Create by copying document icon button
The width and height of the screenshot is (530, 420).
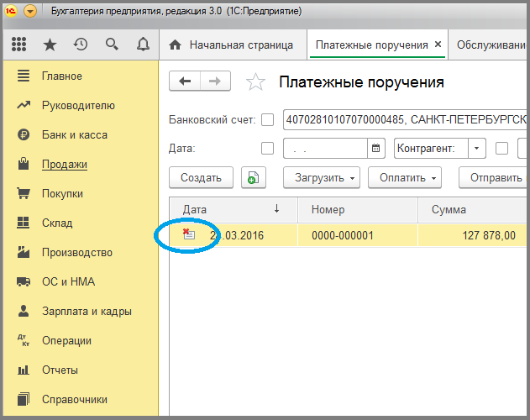[x=254, y=177]
